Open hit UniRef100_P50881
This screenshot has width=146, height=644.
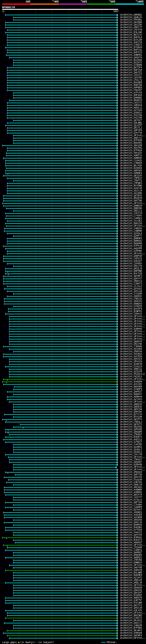click(x=131, y=20)
